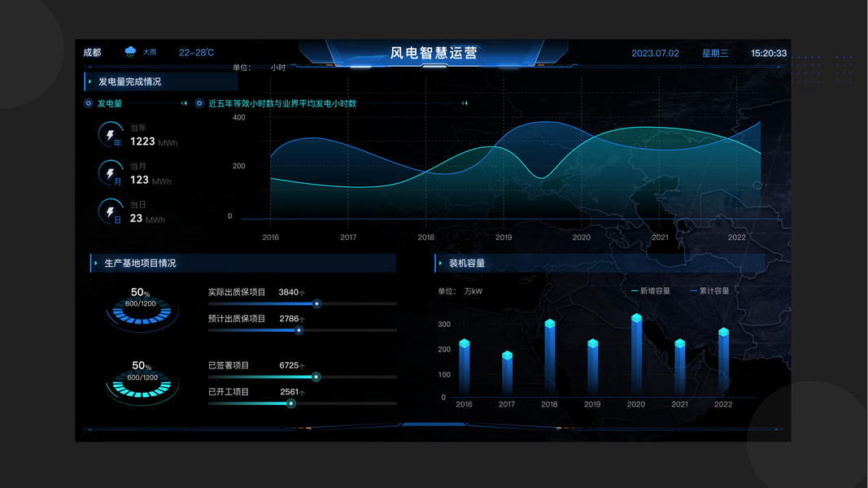Click the 大雨 weather text
This screenshot has width=868, height=488.
tap(150, 52)
